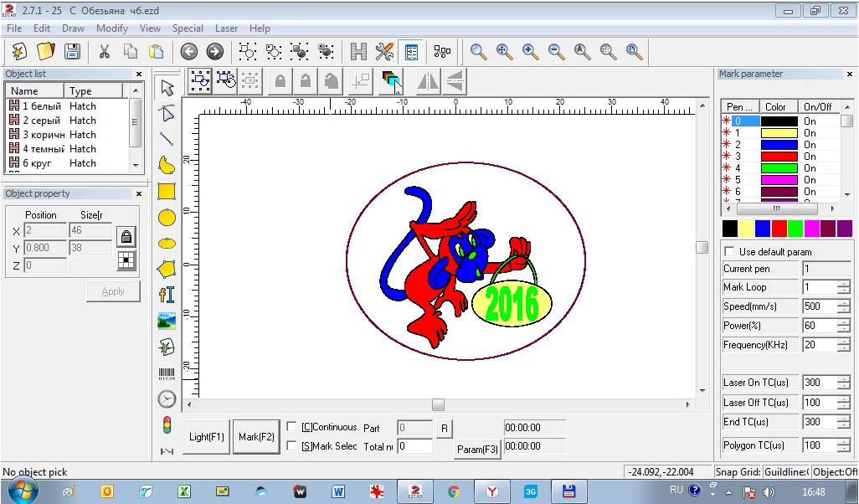Increase the Power(%) spinner value
859x504 pixels.
tap(843, 321)
